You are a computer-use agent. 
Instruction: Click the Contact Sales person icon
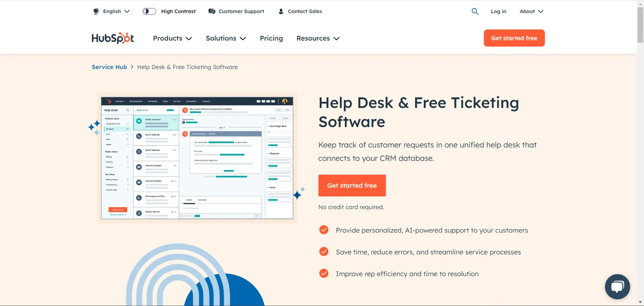pyautogui.click(x=281, y=11)
